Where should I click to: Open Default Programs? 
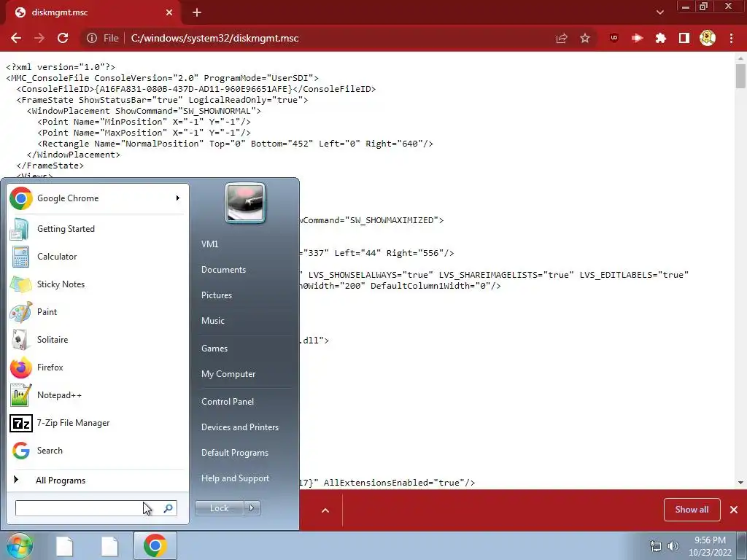point(234,453)
